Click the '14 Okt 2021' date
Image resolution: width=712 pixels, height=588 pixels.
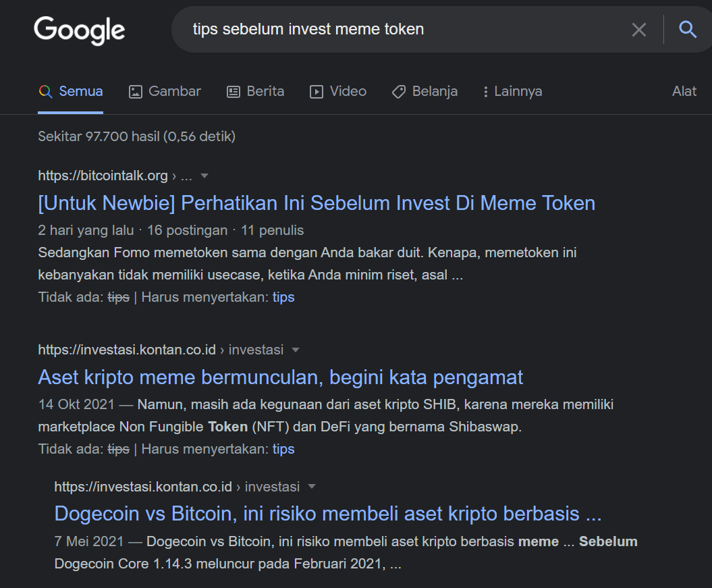[x=76, y=404]
